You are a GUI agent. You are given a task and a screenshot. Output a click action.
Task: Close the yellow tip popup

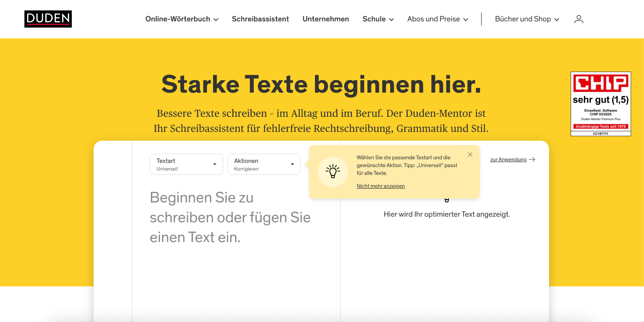pyautogui.click(x=470, y=154)
